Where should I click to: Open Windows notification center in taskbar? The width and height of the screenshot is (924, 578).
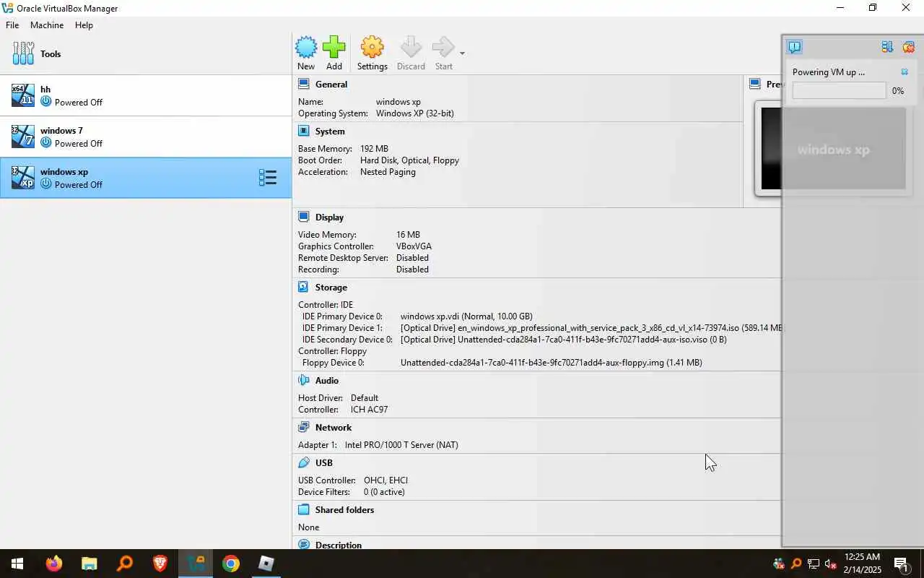[x=902, y=564]
